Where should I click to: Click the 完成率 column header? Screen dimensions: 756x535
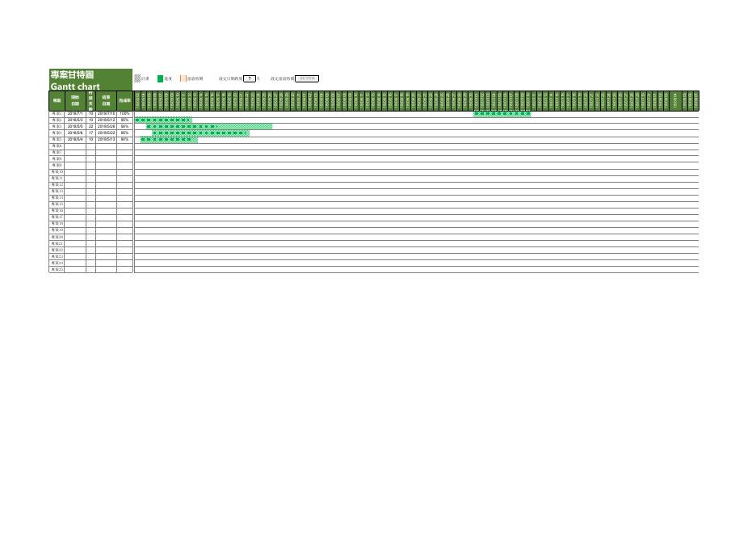pos(125,101)
